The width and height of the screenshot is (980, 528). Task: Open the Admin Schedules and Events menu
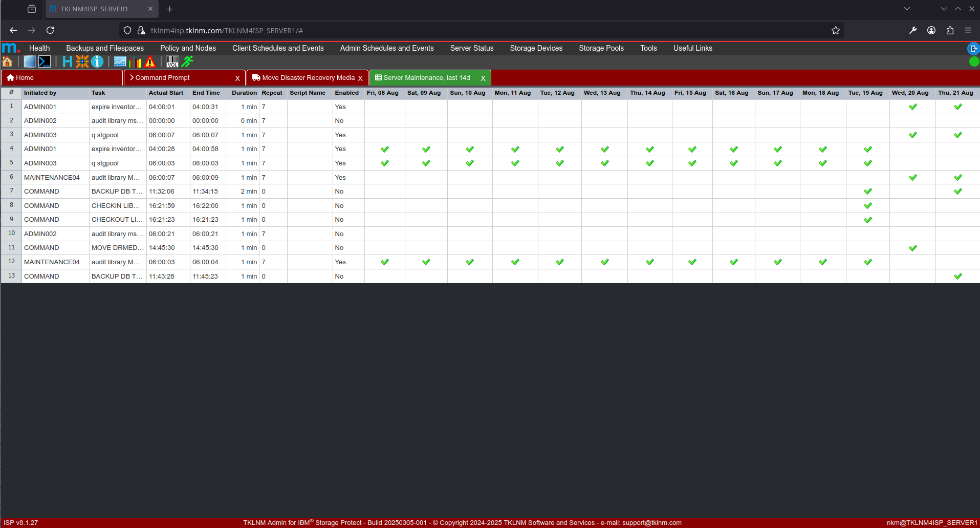pos(387,48)
